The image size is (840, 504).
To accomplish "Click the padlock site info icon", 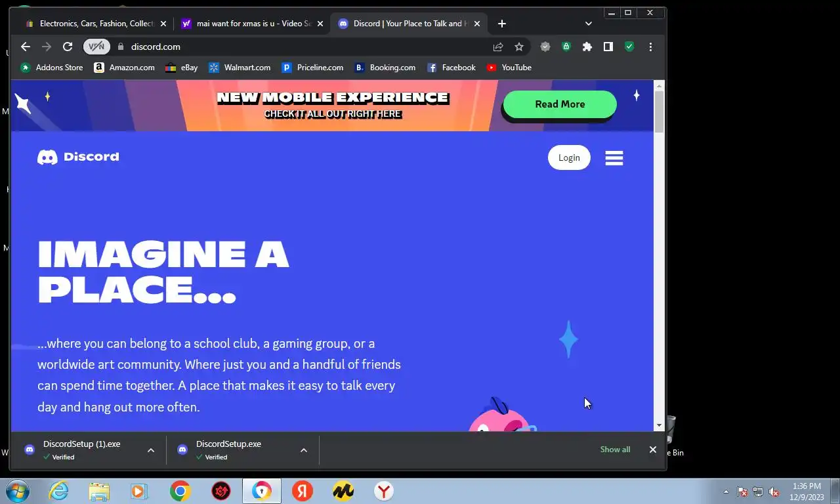I will [x=120, y=47].
